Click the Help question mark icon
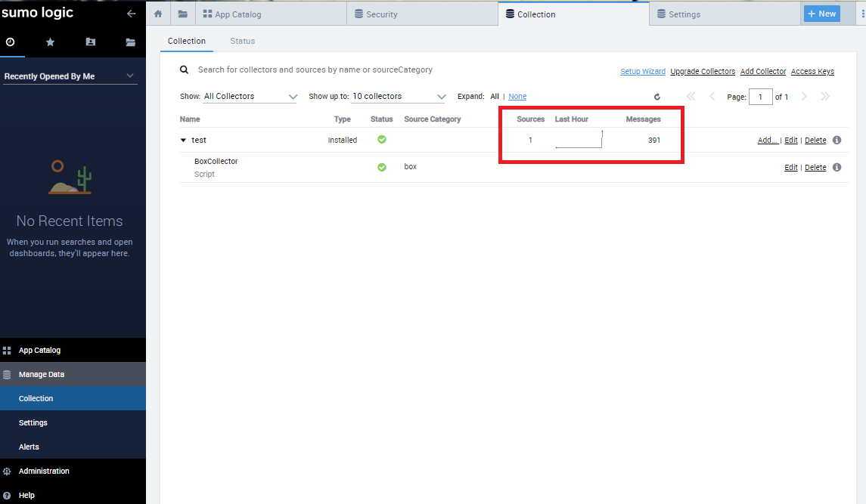The width and height of the screenshot is (866, 504). (7, 495)
